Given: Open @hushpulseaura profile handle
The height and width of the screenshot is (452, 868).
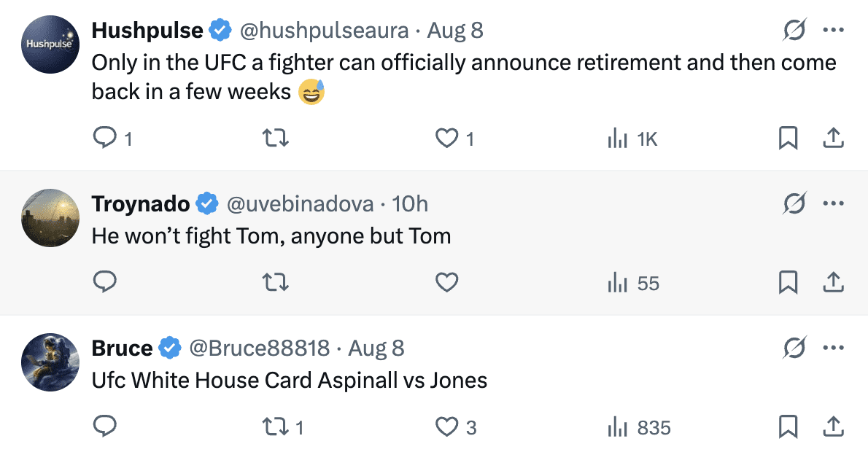Looking at the screenshot, I should coord(324,31).
